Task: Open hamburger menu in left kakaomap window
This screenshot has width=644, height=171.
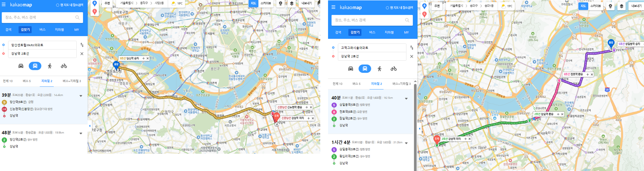Action: coord(4,4)
